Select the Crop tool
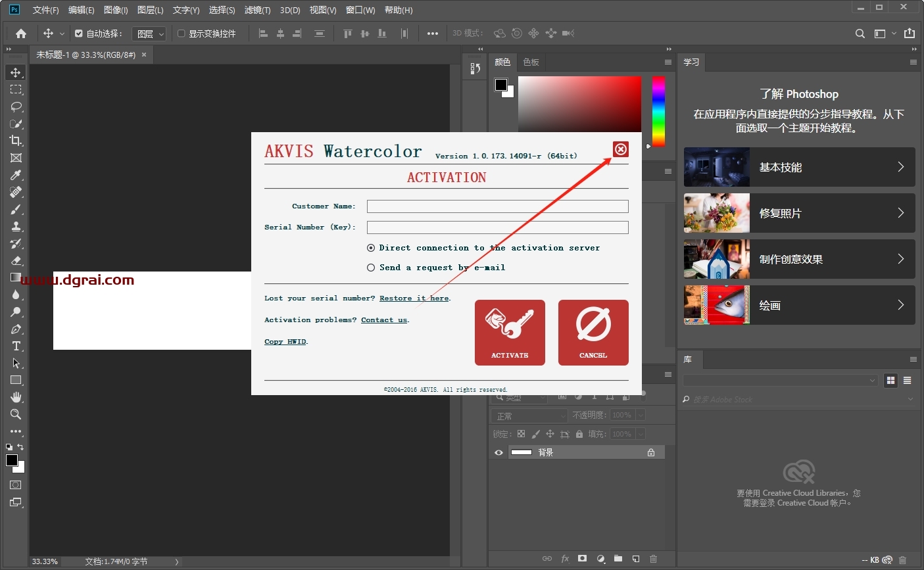This screenshot has width=924, height=570. tap(16, 141)
